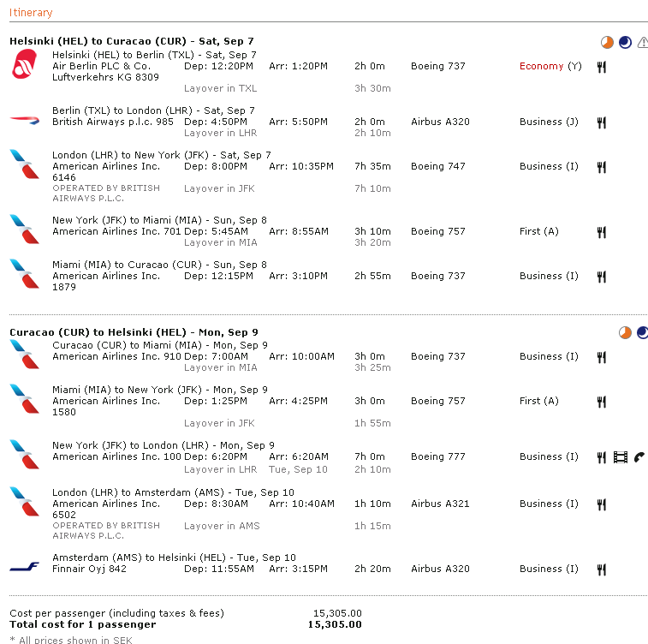Click the Helsinki (HEL) to Curacao (CUR) heading
Viewport: 648px width, 644px height.
pos(131,41)
